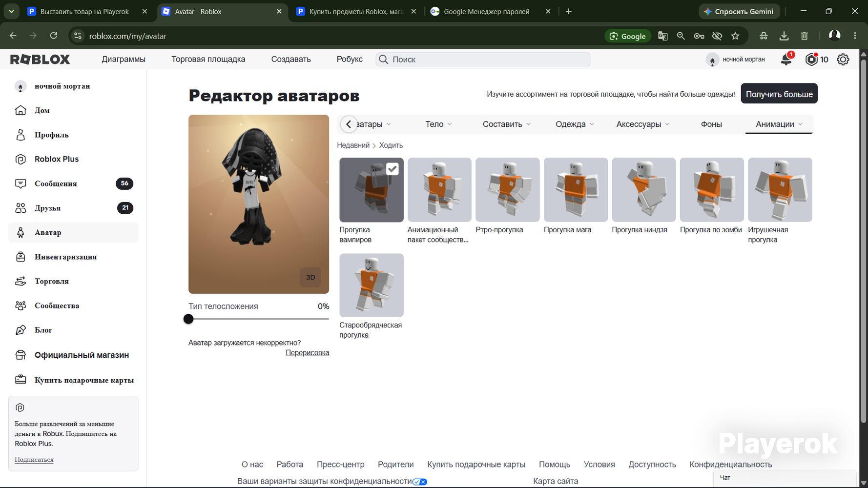Select the Ртро-прогулка animation thumbnail

tap(508, 190)
